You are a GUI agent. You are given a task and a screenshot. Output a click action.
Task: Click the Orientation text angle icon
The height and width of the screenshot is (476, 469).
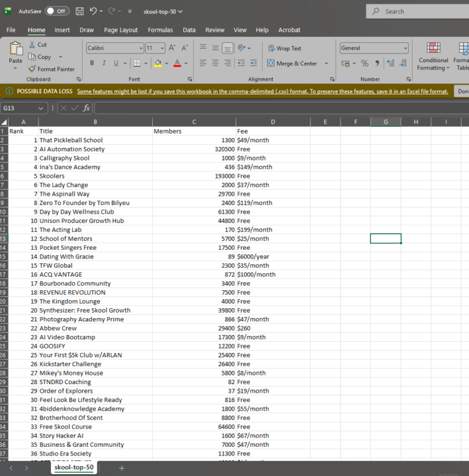click(x=241, y=48)
